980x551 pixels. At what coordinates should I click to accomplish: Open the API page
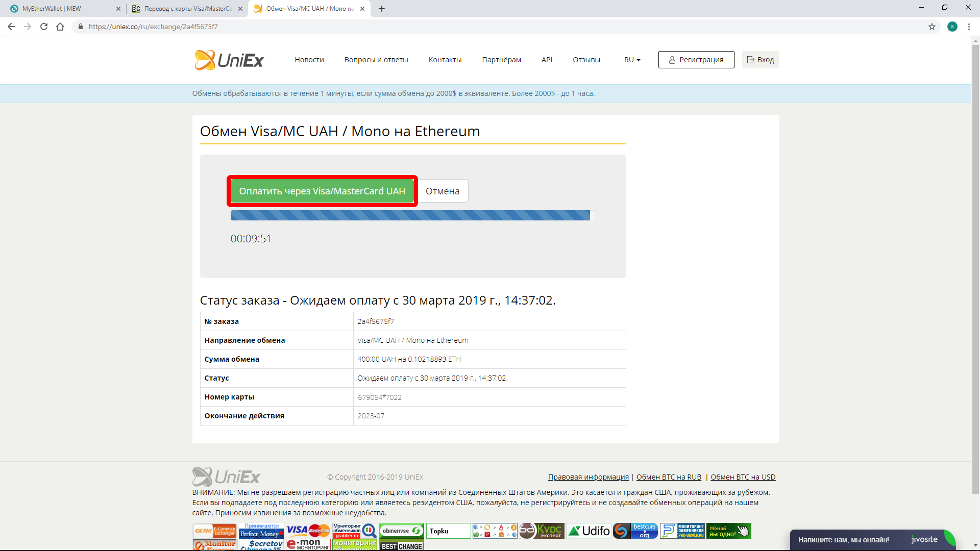pos(547,60)
